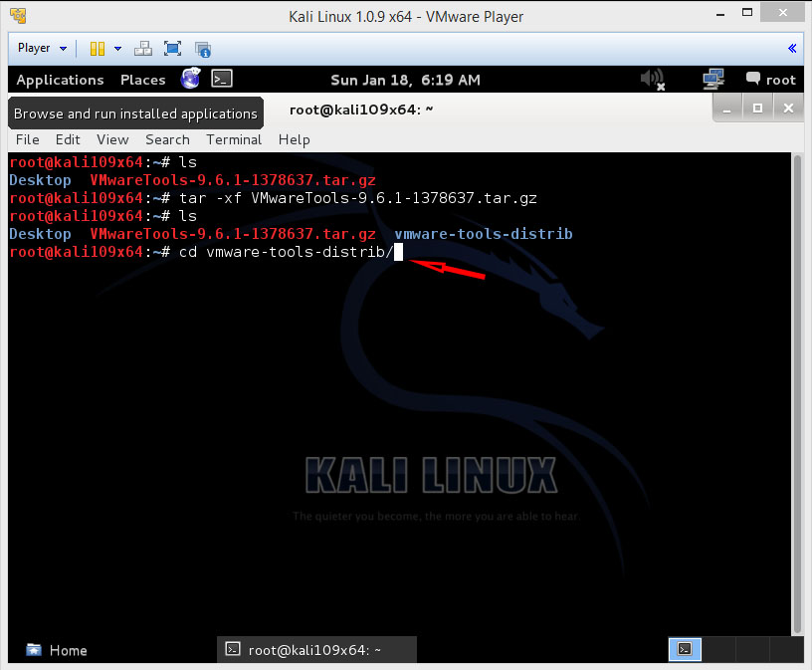Click the Send Ctrl+Alt+Del icon

(x=143, y=49)
